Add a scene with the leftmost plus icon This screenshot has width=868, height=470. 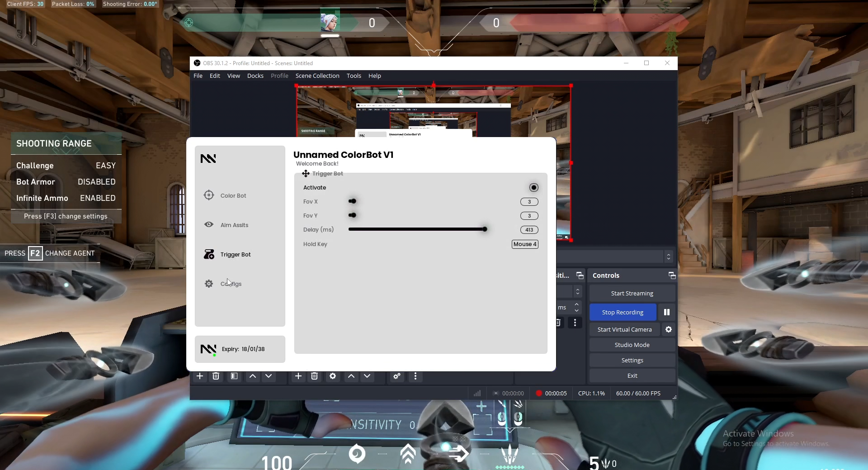click(200, 376)
